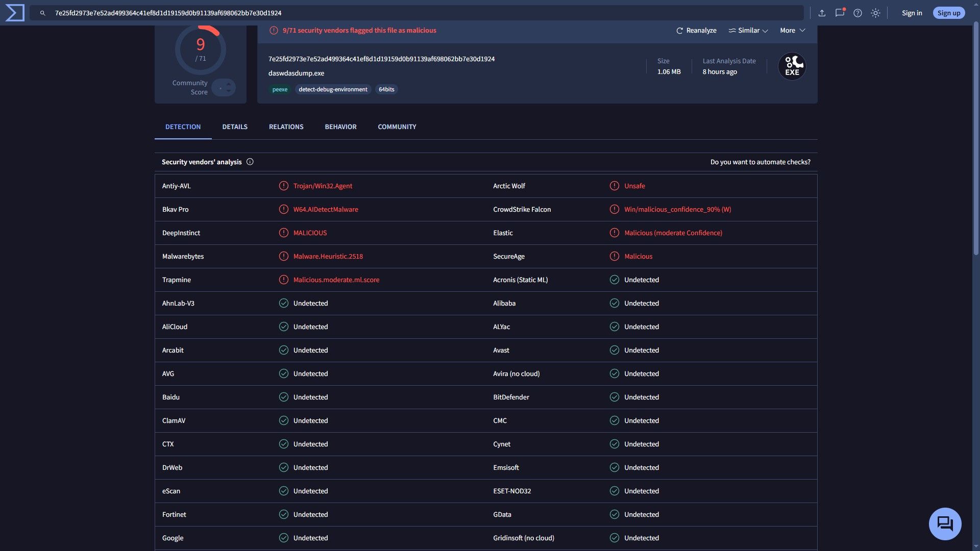
Task: Click the Sign up button
Action: (x=949, y=13)
